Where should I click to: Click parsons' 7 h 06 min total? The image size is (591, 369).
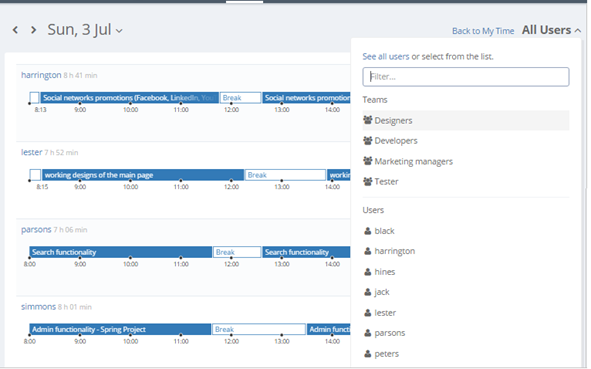coord(70,230)
